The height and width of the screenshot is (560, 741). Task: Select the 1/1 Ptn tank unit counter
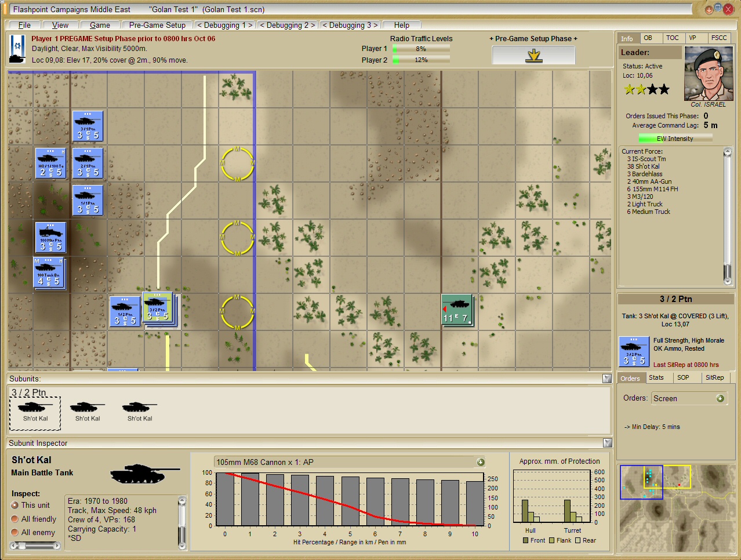(88, 201)
